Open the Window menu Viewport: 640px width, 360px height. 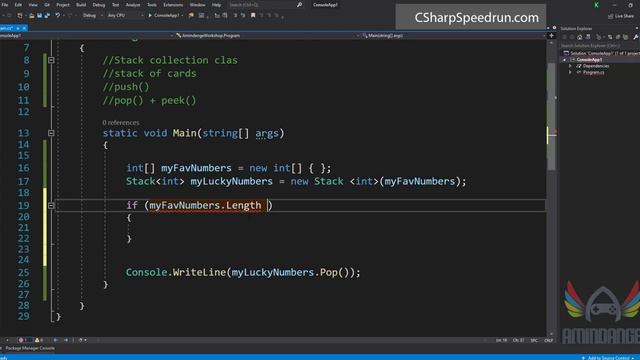(197, 5)
